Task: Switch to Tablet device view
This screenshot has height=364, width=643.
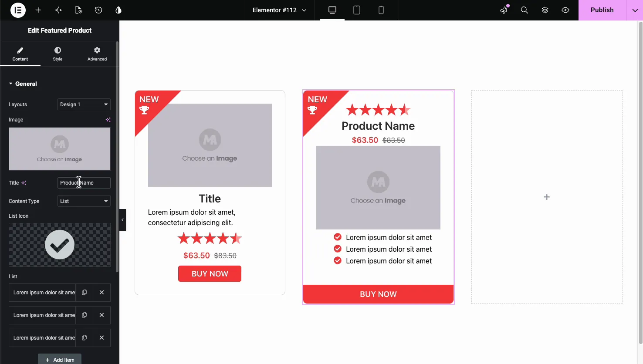Action: click(357, 10)
